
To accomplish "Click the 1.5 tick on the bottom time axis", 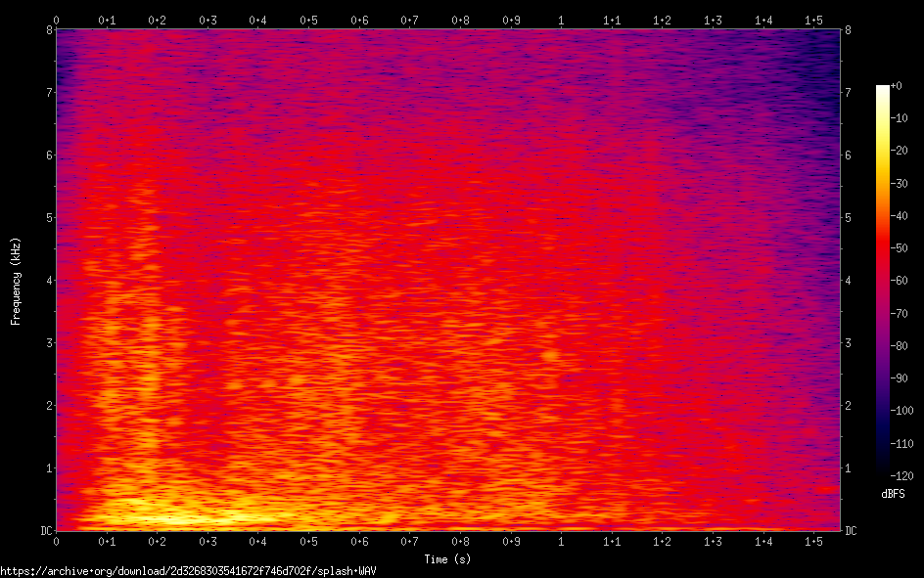I will (x=813, y=542).
